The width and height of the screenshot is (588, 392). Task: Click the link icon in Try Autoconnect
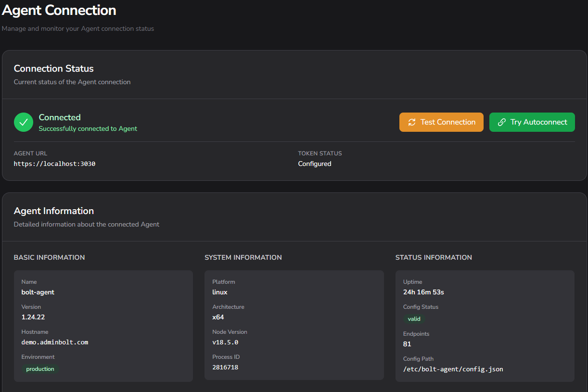point(502,122)
